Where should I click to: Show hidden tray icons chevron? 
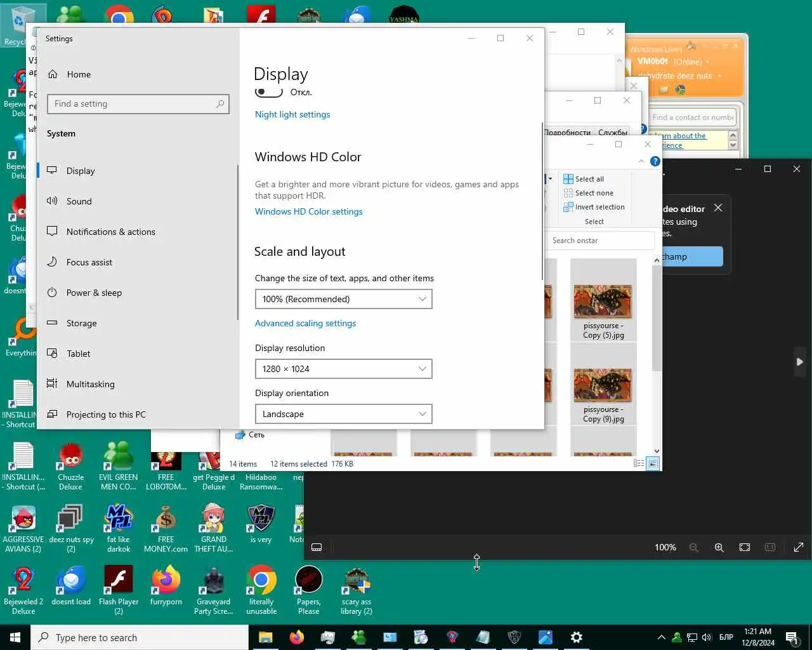661,637
